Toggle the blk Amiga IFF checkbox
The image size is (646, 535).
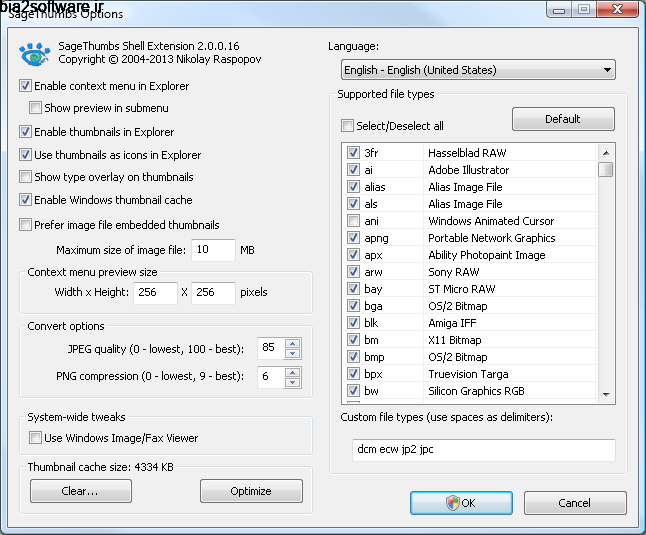pyautogui.click(x=353, y=322)
